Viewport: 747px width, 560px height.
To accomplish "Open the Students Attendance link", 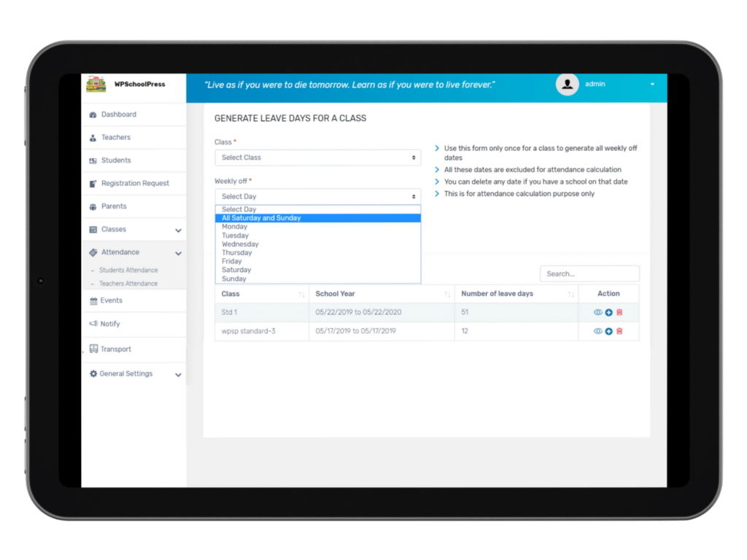I will [x=128, y=271].
